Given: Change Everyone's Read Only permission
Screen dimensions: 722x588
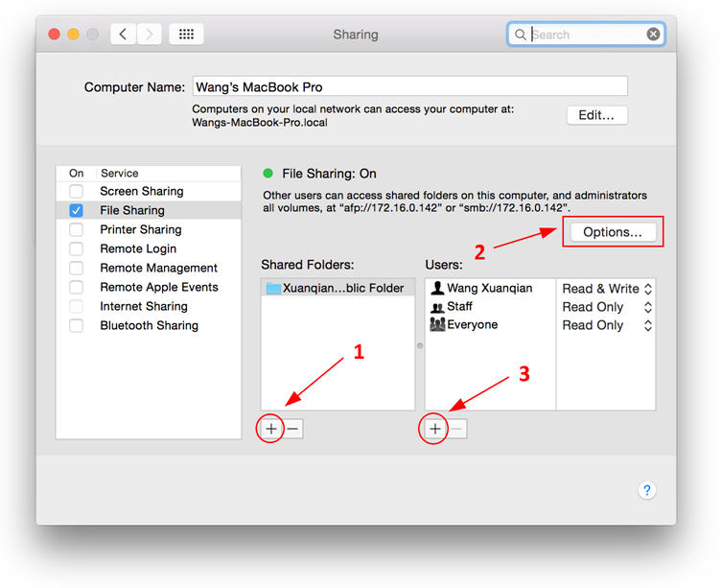Looking at the screenshot, I should click(606, 325).
